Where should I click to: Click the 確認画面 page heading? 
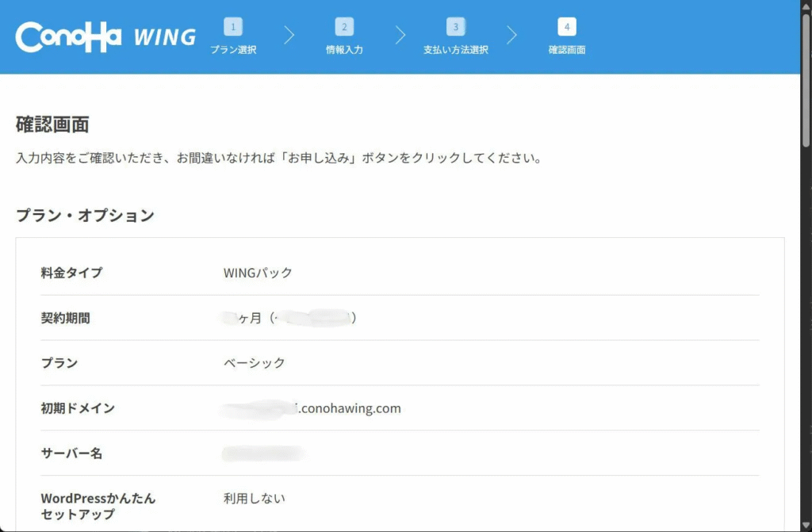(52, 124)
